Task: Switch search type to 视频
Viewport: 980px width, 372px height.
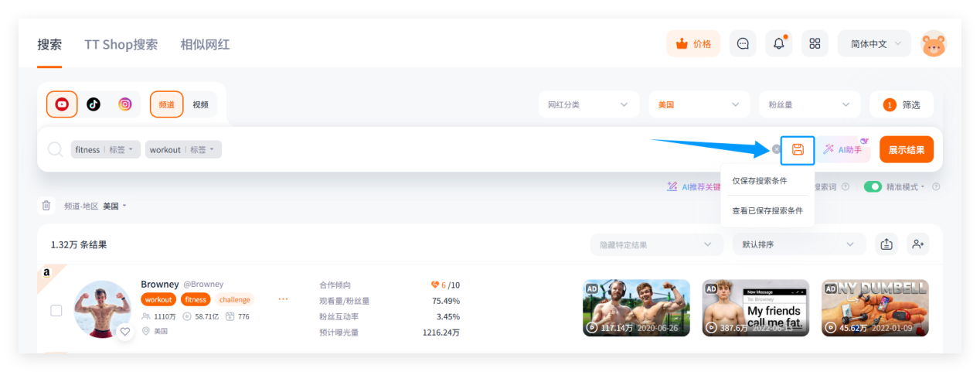Action: pos(200,104)
